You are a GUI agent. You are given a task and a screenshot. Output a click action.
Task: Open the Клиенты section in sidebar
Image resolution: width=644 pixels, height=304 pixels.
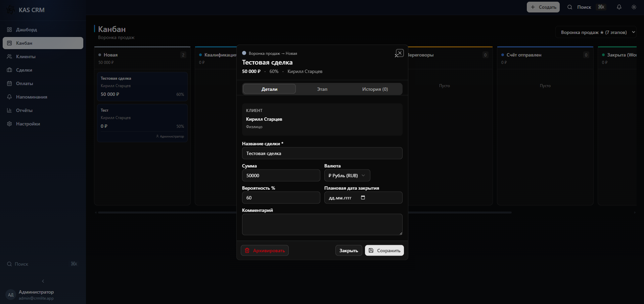pos(43,56)
